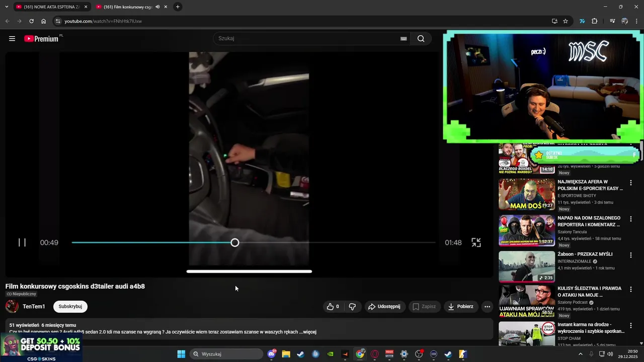Screen dimensions: 644x362
Task: Open Discord from the taskbar
Action: pos(272,354)
